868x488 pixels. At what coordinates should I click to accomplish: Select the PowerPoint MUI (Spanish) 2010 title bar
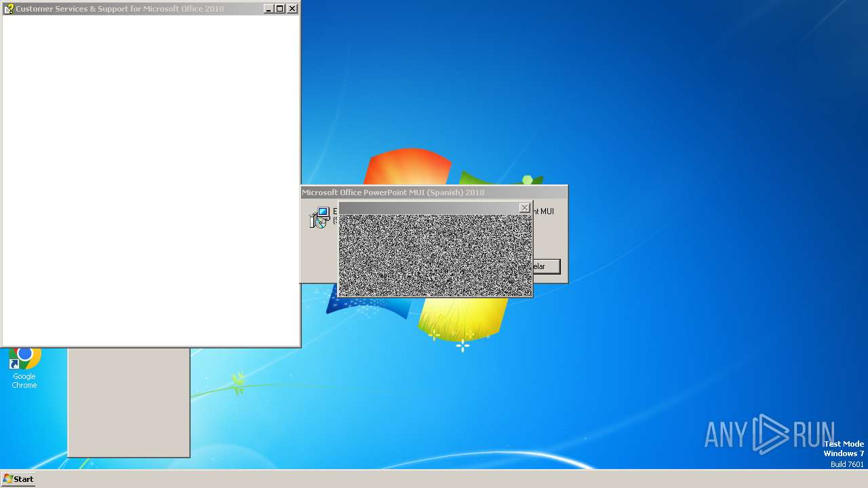point(434,192)
